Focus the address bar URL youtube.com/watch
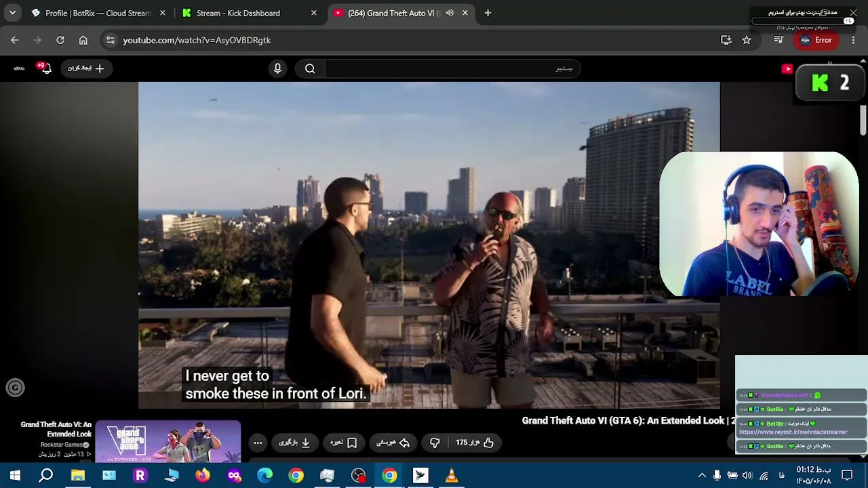 coord(197,40)
